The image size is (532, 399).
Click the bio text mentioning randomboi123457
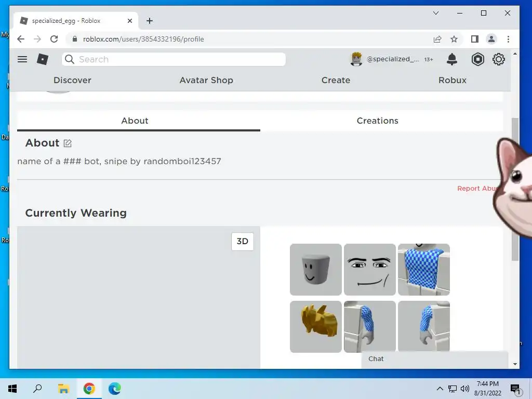pyautogui.click(x=119, y=161)
